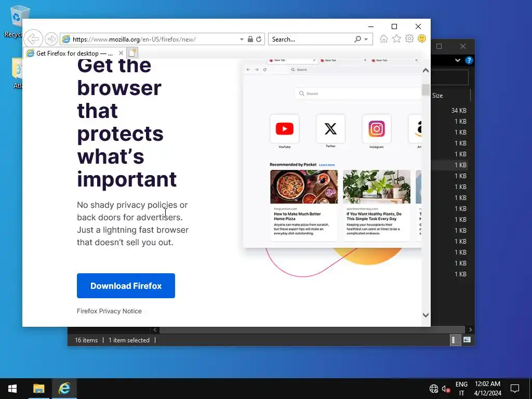Click '1 item selected' status text
This screenshot has width=532, height=399.
click(129, 340)
